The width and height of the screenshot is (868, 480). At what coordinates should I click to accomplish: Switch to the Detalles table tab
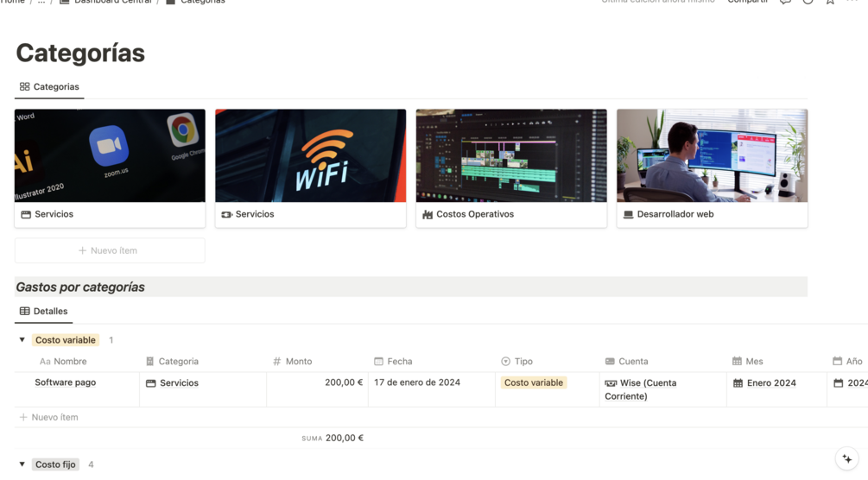click(x=43, y=311)
